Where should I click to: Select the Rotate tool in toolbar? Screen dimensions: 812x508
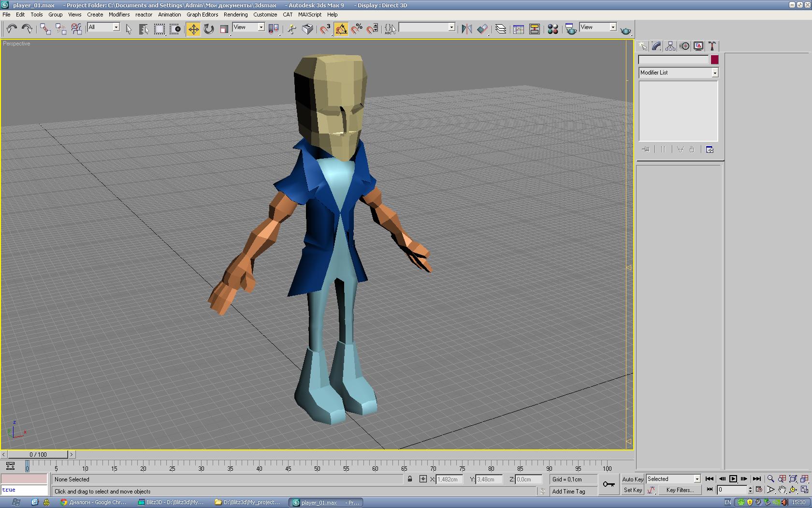[x=209, y=30]
